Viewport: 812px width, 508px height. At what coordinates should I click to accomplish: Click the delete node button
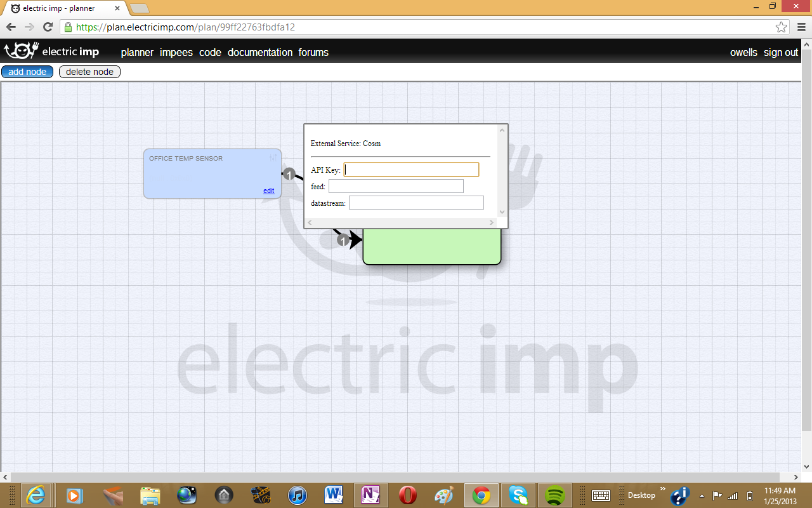tap(89, 72)
